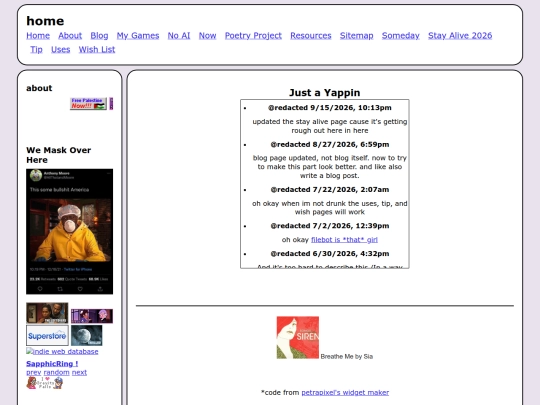Click the '@redacted 7/22/2026, 2:07am' post header
The image size is (540, 405).
tap(330, 190)
